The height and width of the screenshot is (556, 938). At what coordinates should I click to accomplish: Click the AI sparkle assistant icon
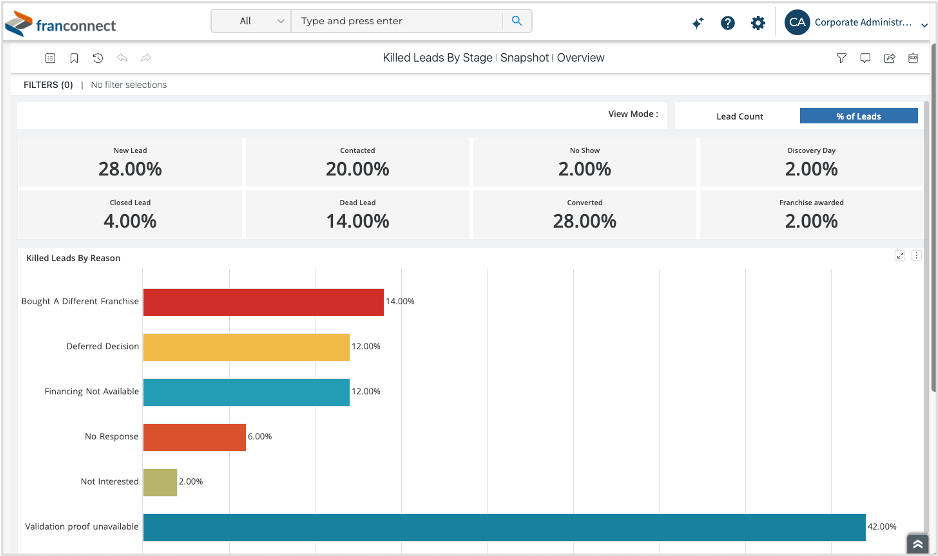[698, 22]
